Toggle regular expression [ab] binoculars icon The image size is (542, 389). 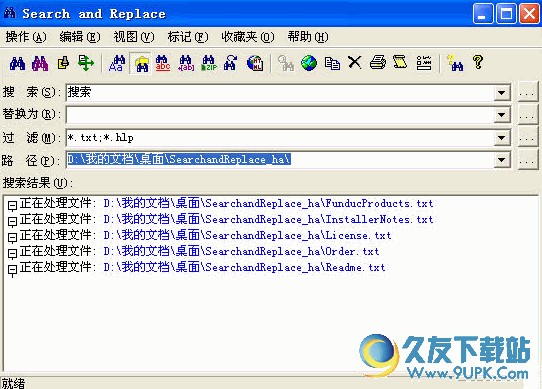pyautogui.click(x=186, y=63)
